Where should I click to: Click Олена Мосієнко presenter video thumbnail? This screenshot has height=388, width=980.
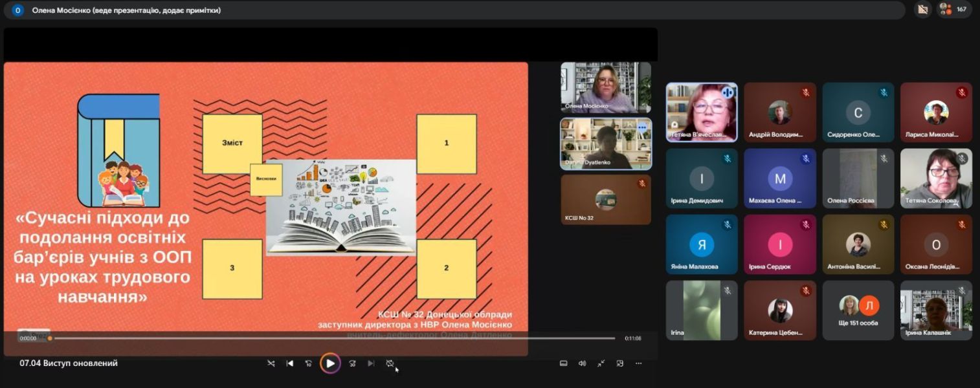coord(605,87)
